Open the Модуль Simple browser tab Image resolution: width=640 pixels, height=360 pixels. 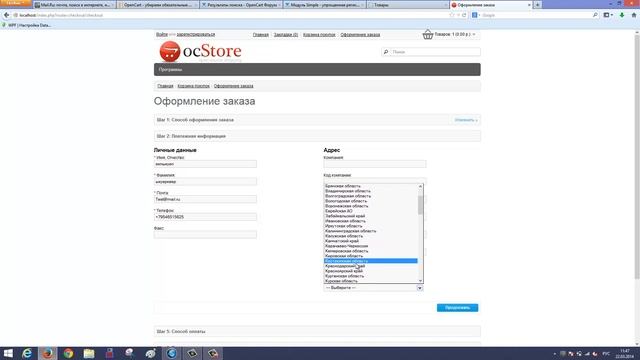pyautogui.click(x=324, y=5)
